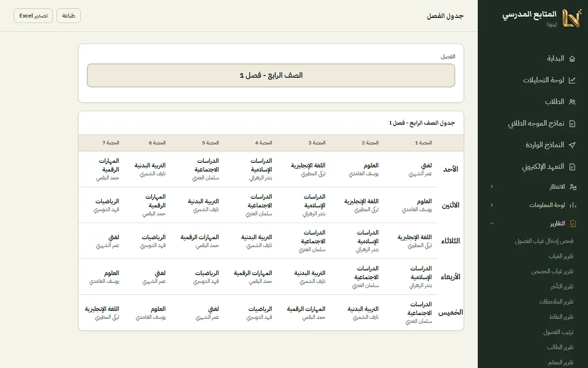Viewport: 588px width, 368px height.
Task: Collapse the التقارير section chevron
Action: coord(492,224)
